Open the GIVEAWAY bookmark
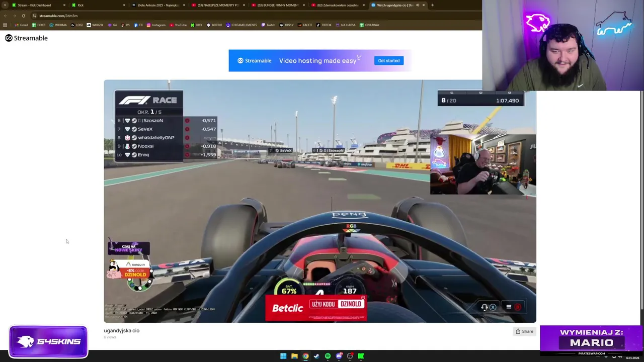The width and height of the screenshot is (644, 362). point(369,25)
